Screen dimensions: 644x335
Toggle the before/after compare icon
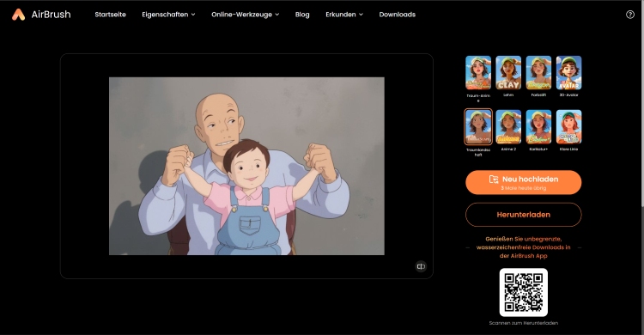tap(421, 266)
